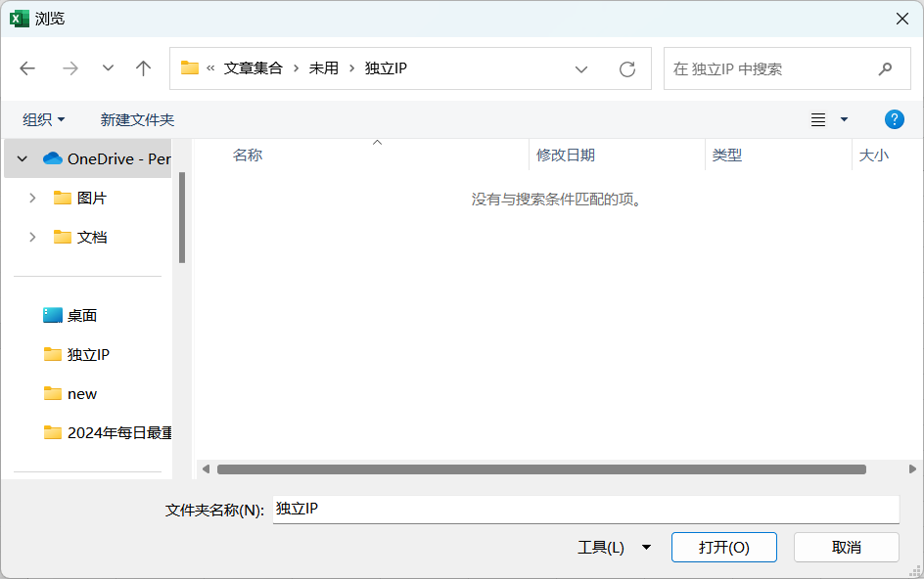Open the 工具(L) menu

[x=613, y=548]
